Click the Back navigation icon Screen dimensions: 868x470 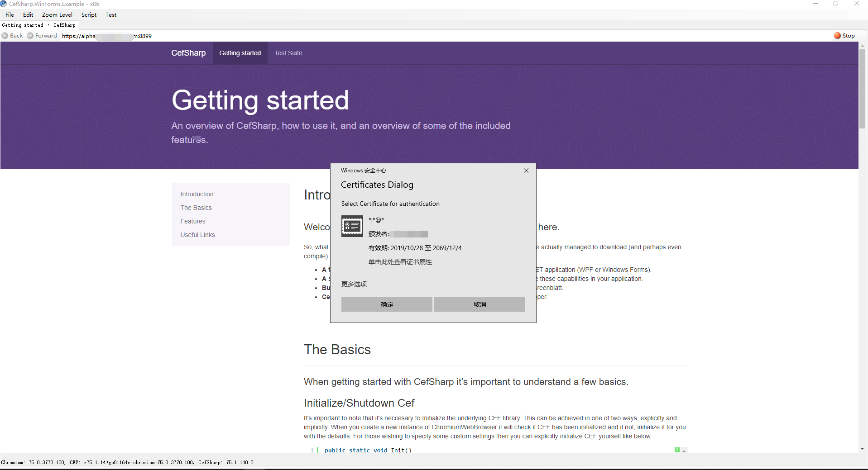click(x=5, y=35)
